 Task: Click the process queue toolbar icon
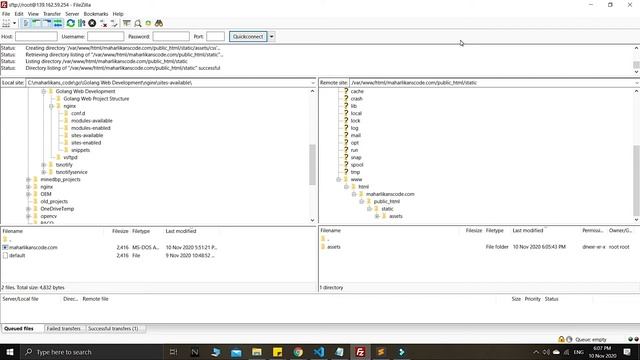coord(81,23)
